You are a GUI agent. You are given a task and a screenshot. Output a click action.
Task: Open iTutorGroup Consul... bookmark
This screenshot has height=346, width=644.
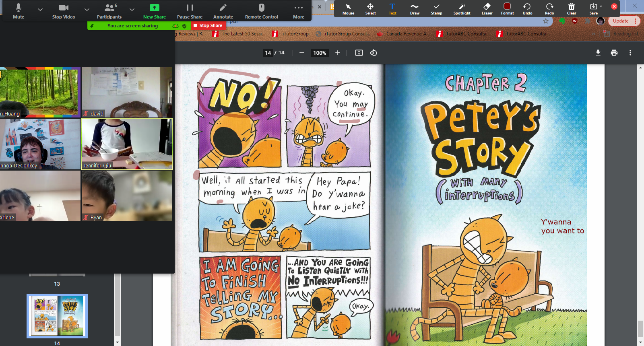(x=343, y=34)
